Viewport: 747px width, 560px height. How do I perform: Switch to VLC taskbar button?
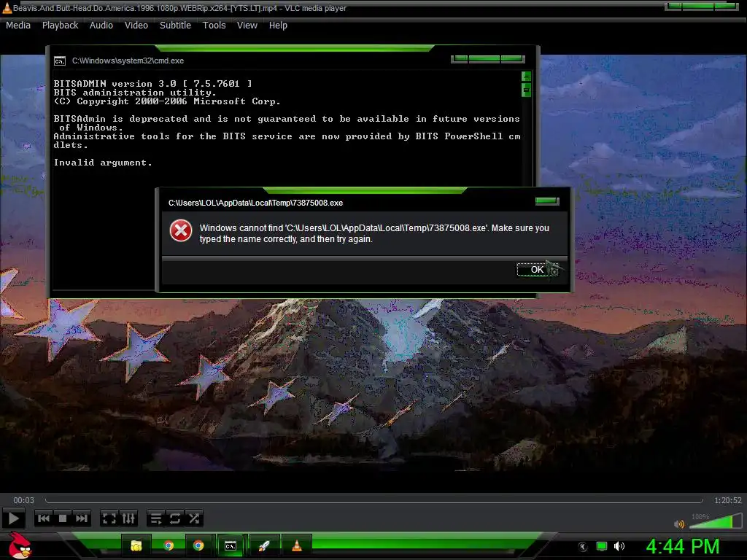(296, 545)
